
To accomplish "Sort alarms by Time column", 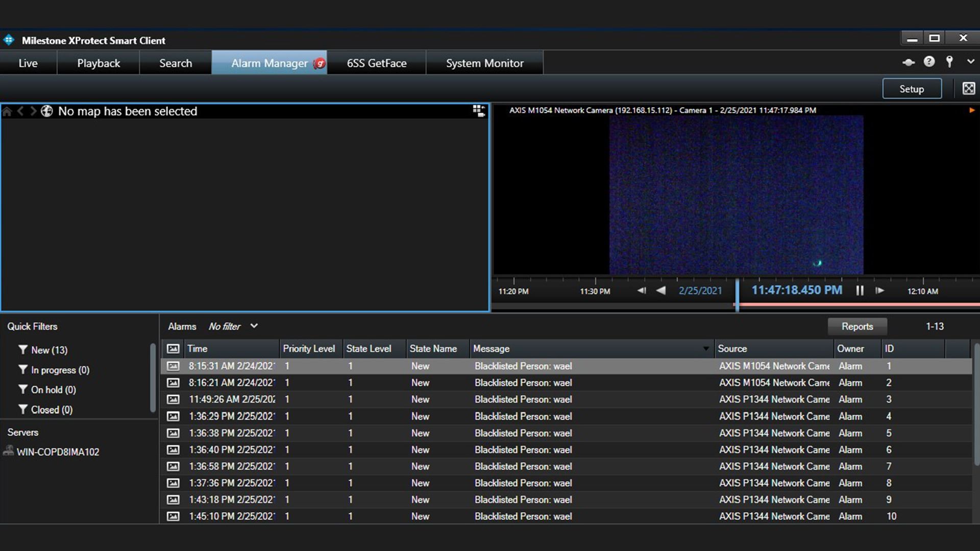I will tap(232, 348).
